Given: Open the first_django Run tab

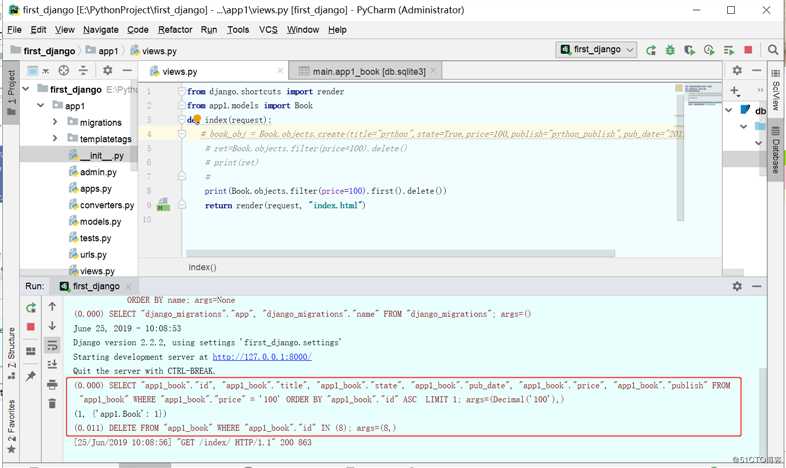Looking at the screenshot, I should pos(96,286).
